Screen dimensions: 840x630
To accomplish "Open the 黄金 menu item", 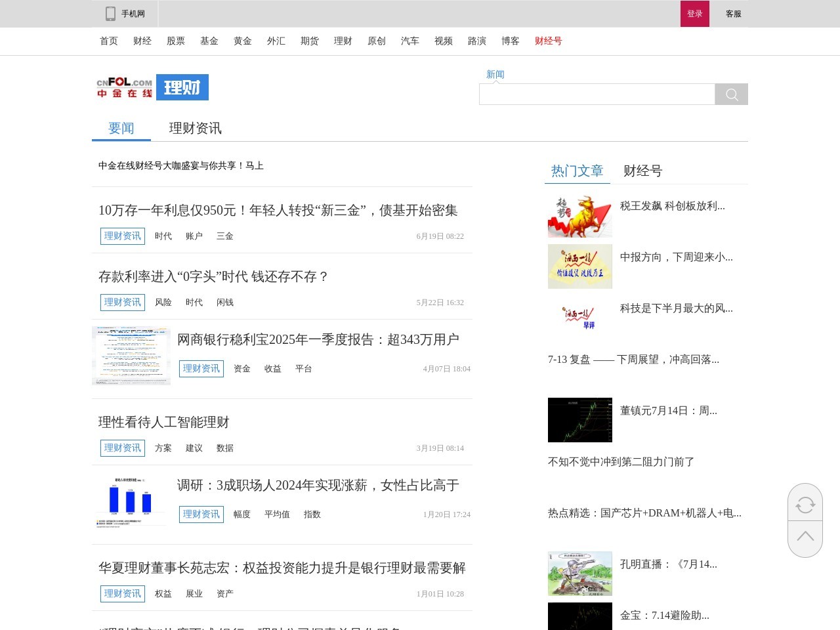I will tap(243, 41).
